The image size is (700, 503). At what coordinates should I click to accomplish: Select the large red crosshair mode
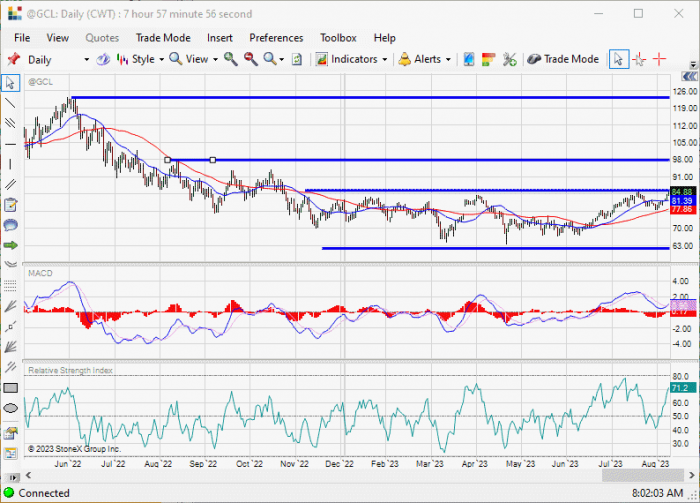pos(659,59)
